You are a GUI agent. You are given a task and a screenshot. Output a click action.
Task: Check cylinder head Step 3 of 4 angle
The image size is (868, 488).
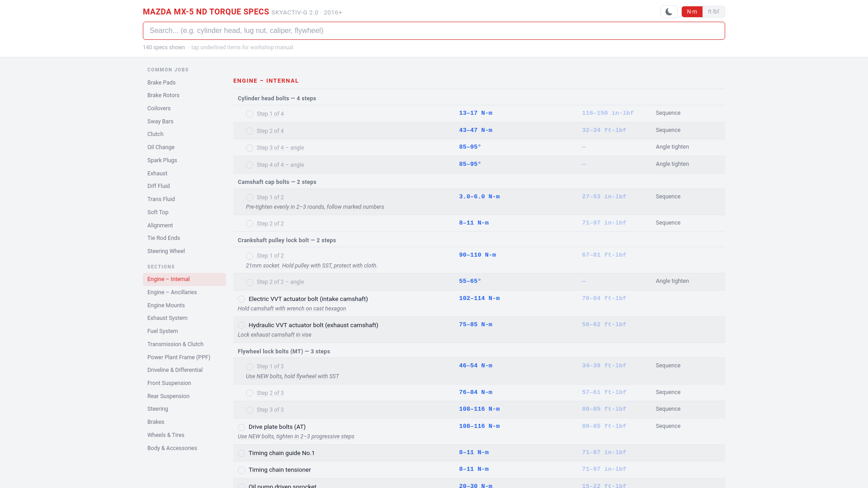pyautogui.click(x=250, y=148)
